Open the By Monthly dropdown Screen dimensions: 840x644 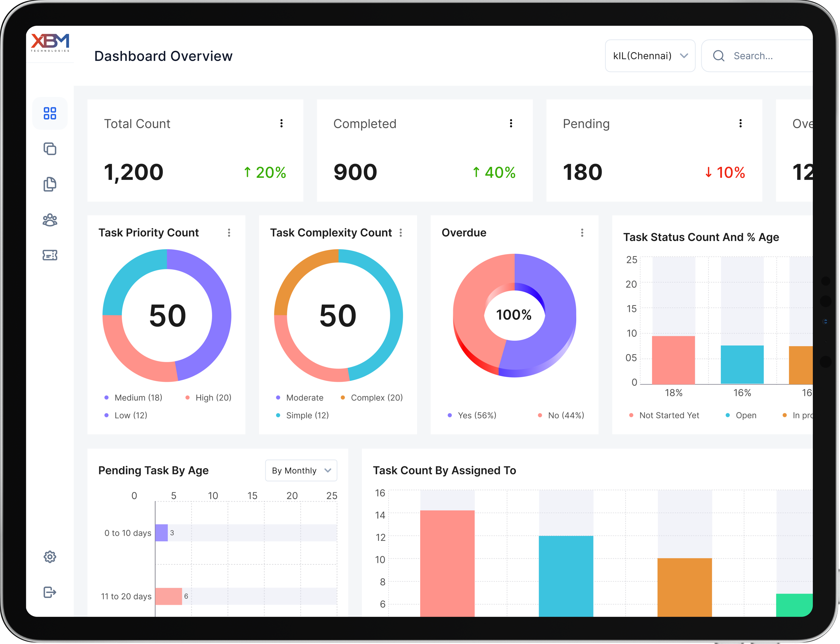coord(301,471)
